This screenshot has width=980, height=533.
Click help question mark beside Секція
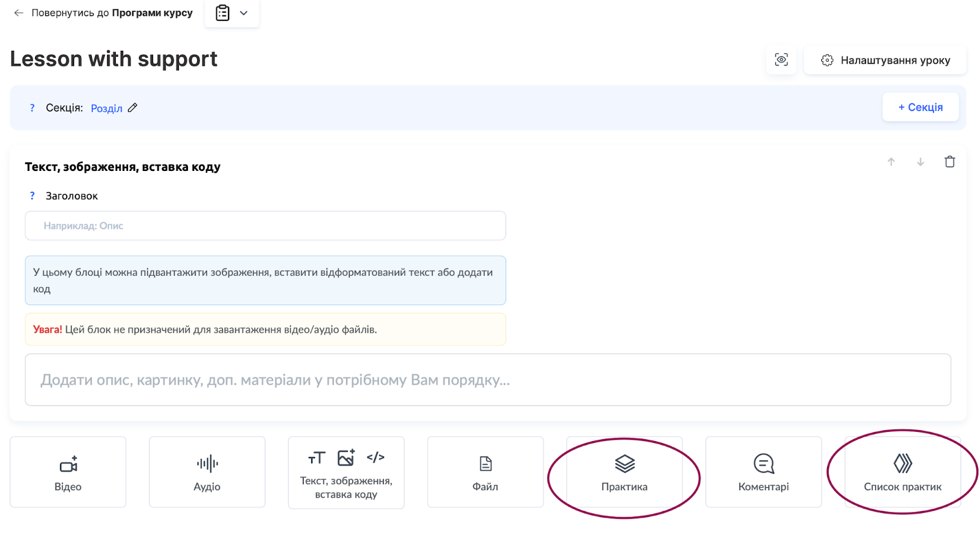[x=32, y=108]
